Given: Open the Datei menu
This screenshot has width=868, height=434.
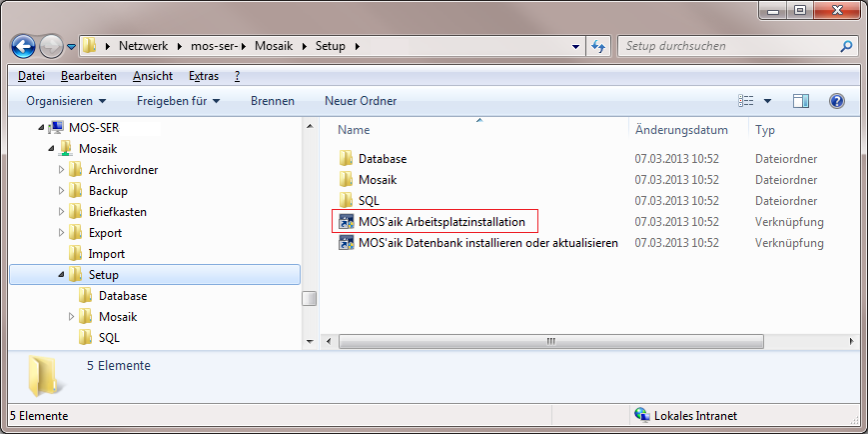Looking at the screenshot, I should [31, 76].
